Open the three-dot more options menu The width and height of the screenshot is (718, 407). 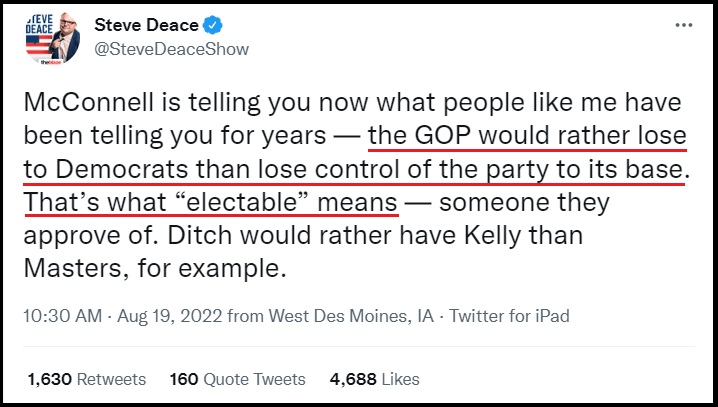682,24
